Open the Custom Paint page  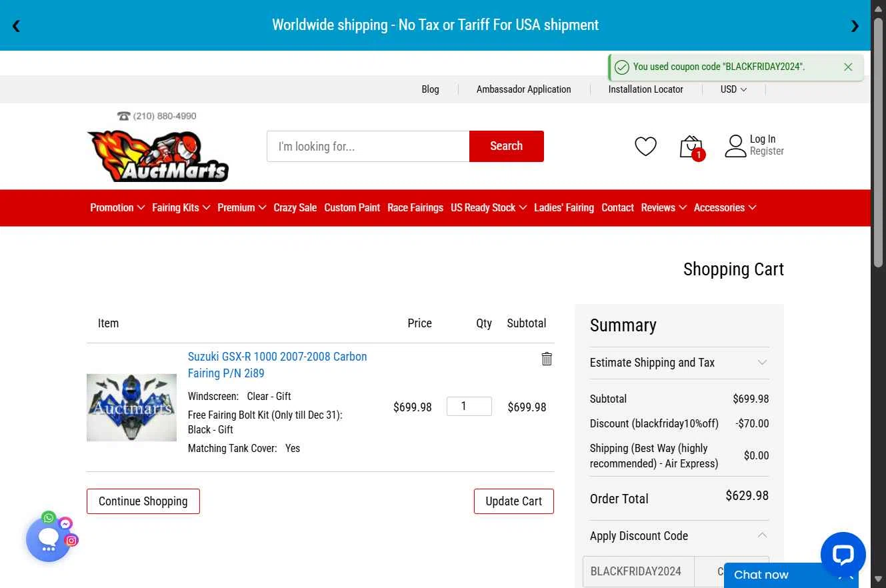pos(352,208)
